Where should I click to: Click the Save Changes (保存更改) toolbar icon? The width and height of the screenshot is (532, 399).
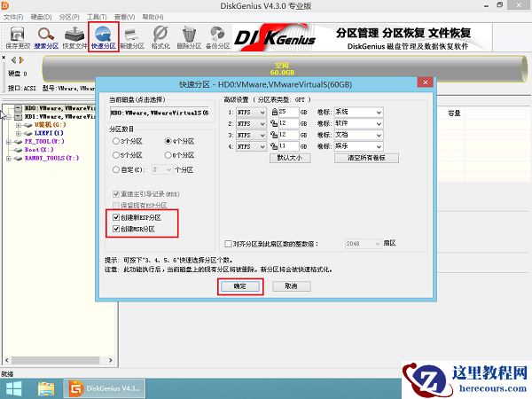pos(18,37)
